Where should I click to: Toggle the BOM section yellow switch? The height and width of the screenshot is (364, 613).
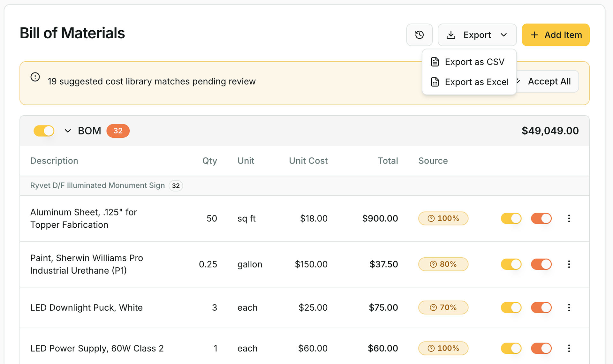pos(44,131)
